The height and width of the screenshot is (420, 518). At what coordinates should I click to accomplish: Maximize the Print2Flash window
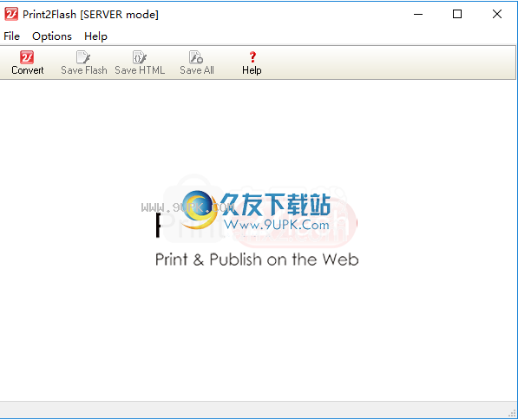(457, 14)
